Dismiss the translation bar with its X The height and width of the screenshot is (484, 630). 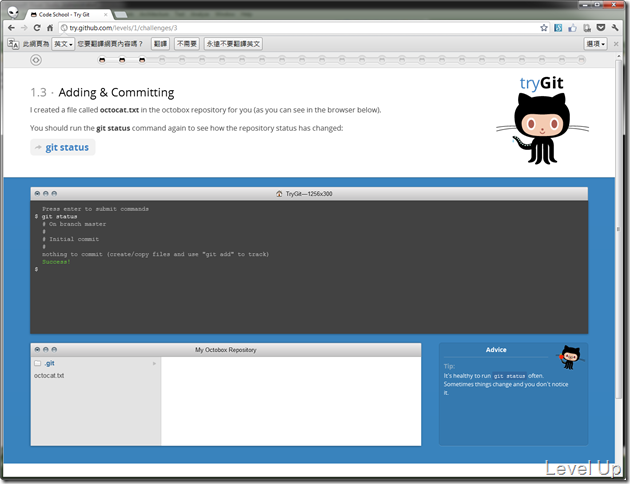(x=616, y=44)
